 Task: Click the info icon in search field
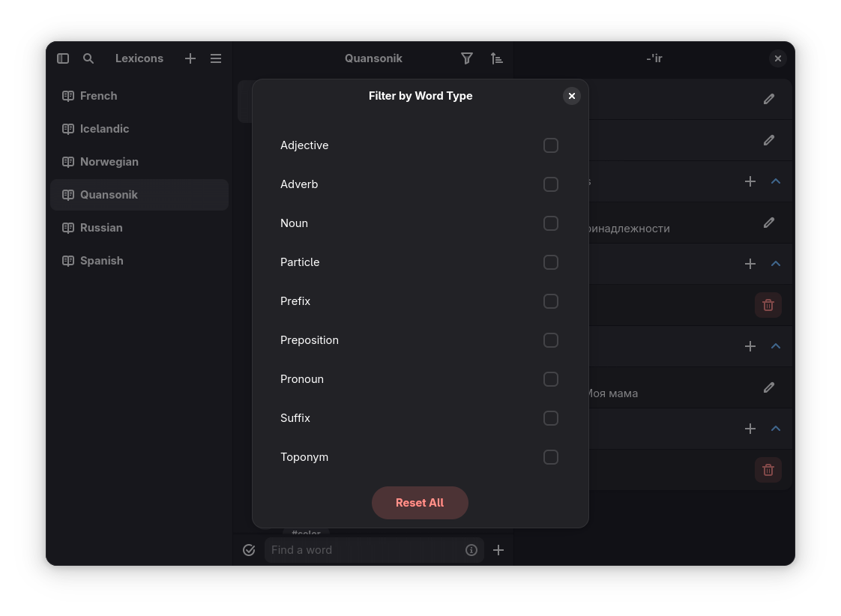point(471,550)
